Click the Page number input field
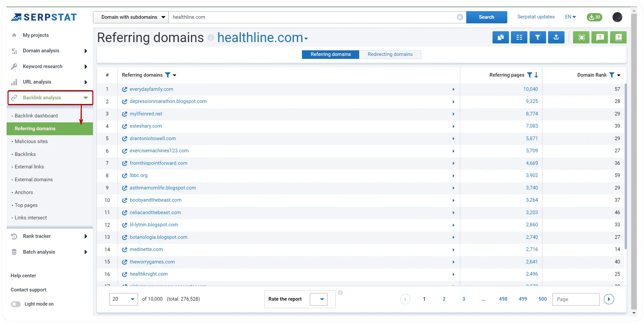Screen dimensions: 644x323 (x=576, y=299)
